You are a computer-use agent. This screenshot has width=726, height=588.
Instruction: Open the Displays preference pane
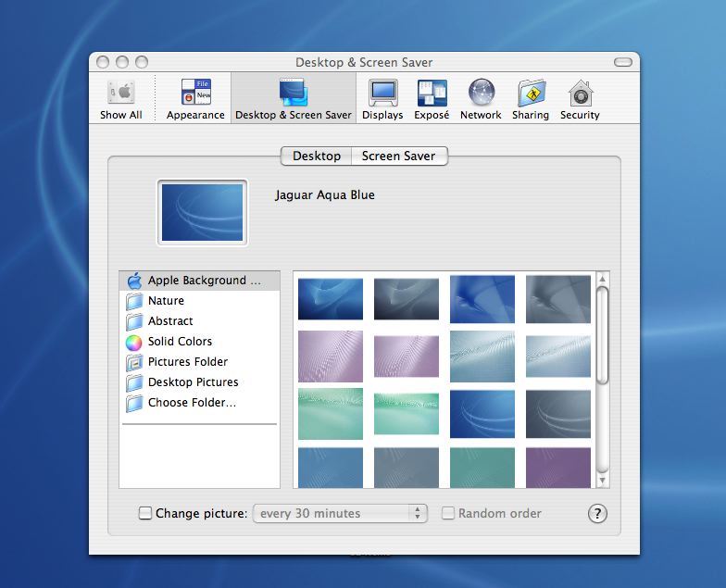tap(382, 100)
